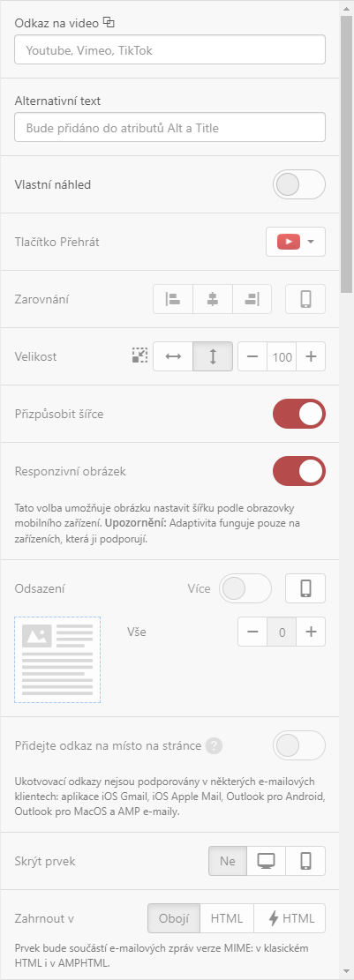Choose the AMP HTML include option
Viewport: 354px width, 980px height.
pos(290,918)
